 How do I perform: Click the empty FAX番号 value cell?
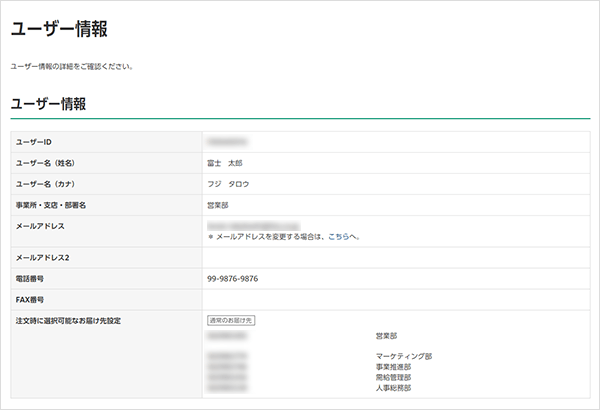[x=395, y=299]
